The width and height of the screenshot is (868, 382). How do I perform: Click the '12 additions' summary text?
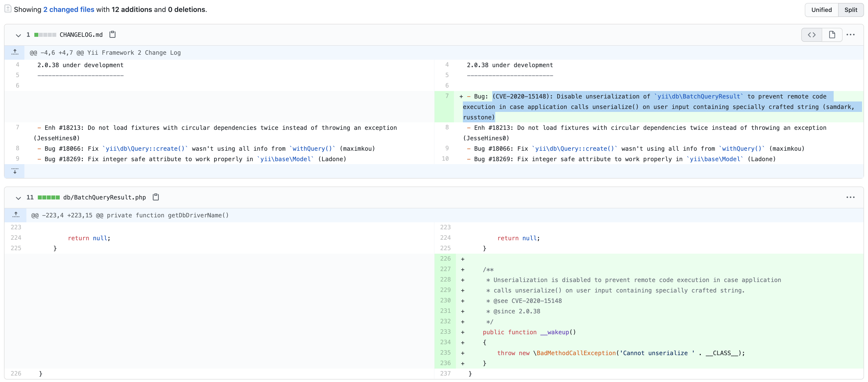coord(132,9)
